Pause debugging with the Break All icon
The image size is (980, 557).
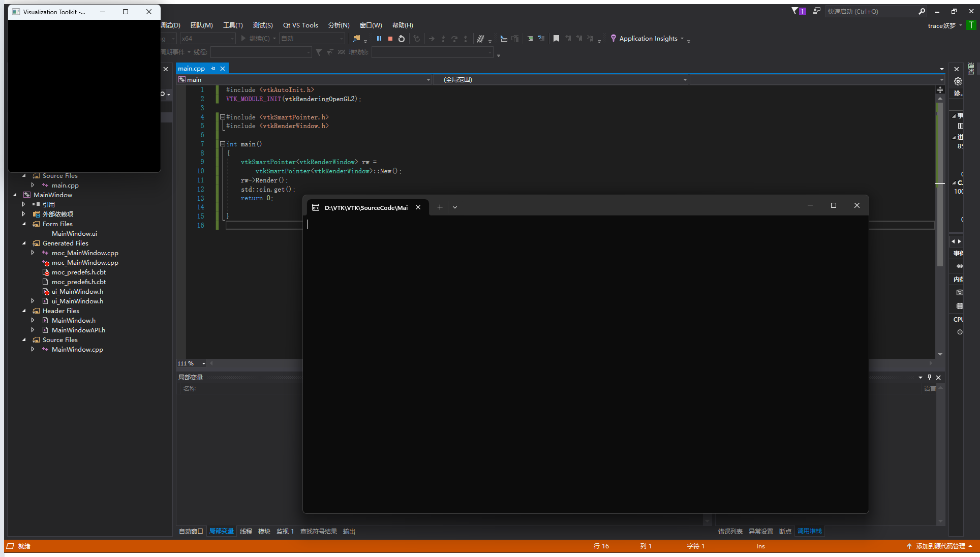coord(379,39)
